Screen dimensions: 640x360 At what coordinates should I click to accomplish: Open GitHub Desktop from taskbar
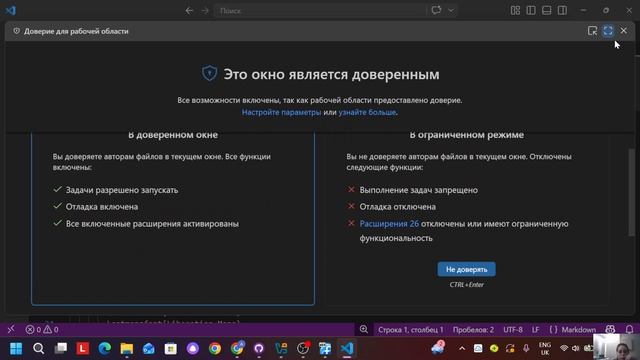(x=259, y=349)
